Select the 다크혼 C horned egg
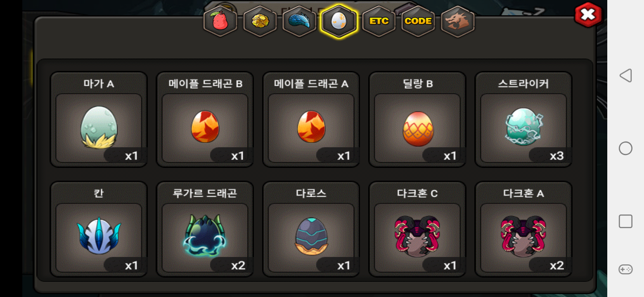 [417, 229]
